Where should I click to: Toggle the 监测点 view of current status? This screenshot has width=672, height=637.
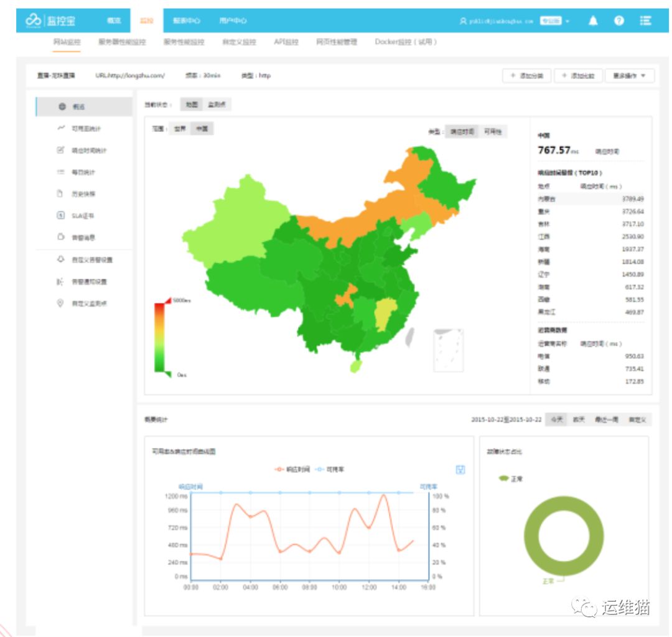coord(218,105)
